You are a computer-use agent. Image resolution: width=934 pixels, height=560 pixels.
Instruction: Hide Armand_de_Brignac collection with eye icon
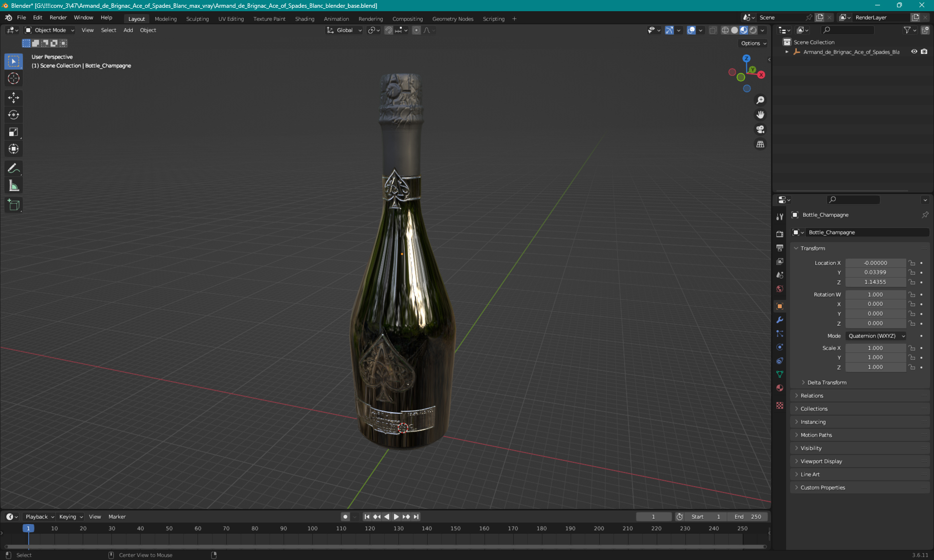pyautogui.click(x=914, y=52)
